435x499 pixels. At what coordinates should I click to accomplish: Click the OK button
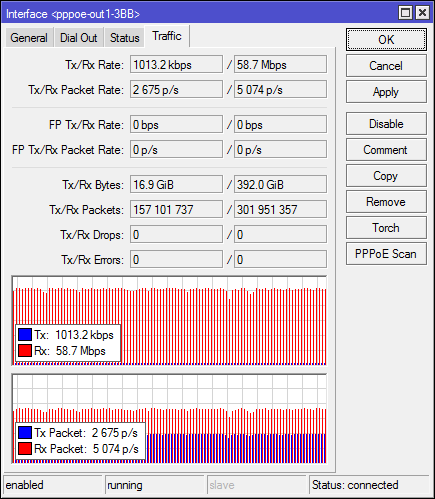coord(386,40)
